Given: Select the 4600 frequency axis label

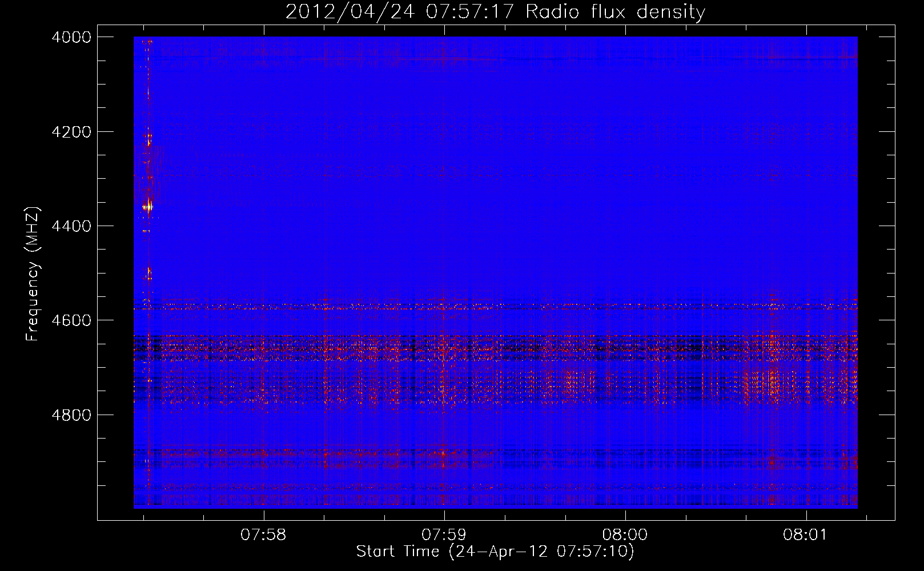Looking at the screenshot, I should tap(71, 320).
